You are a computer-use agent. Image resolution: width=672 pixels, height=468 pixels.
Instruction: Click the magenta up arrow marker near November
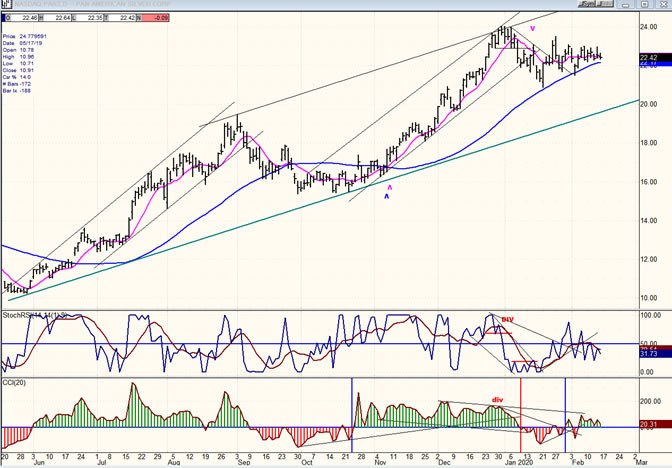point(390,186)
